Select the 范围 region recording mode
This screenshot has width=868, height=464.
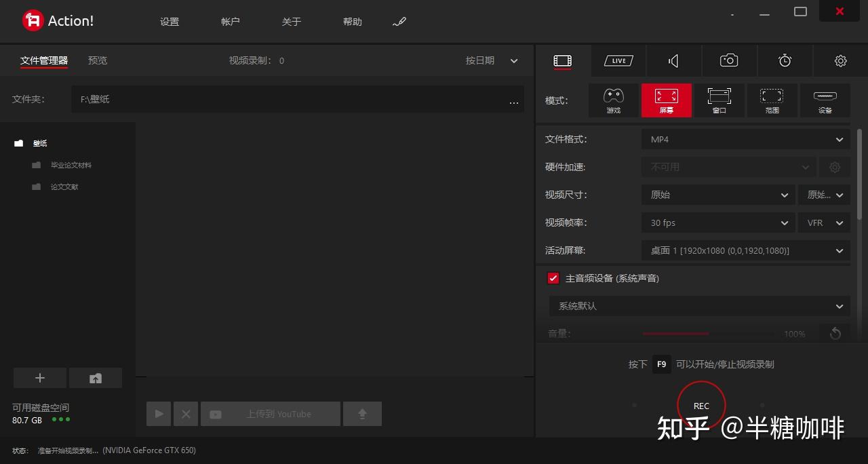pyautogui.click(x=772, y=100)
